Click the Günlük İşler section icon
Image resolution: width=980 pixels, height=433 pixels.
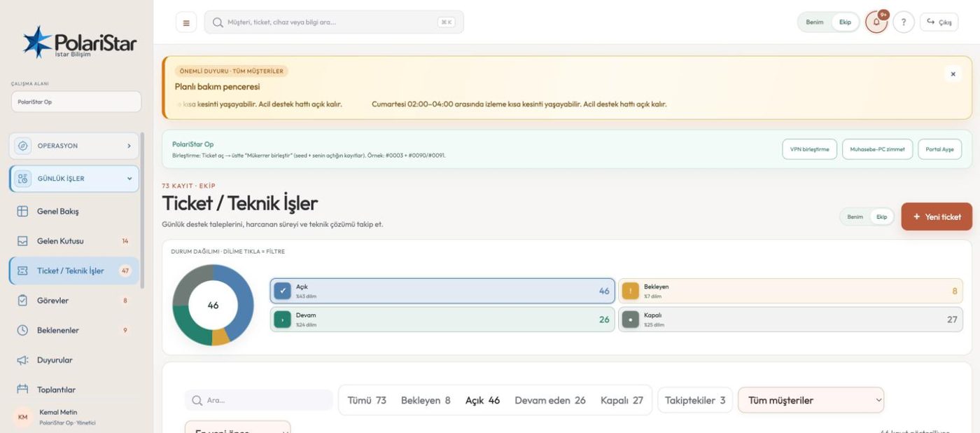[23, 179]
